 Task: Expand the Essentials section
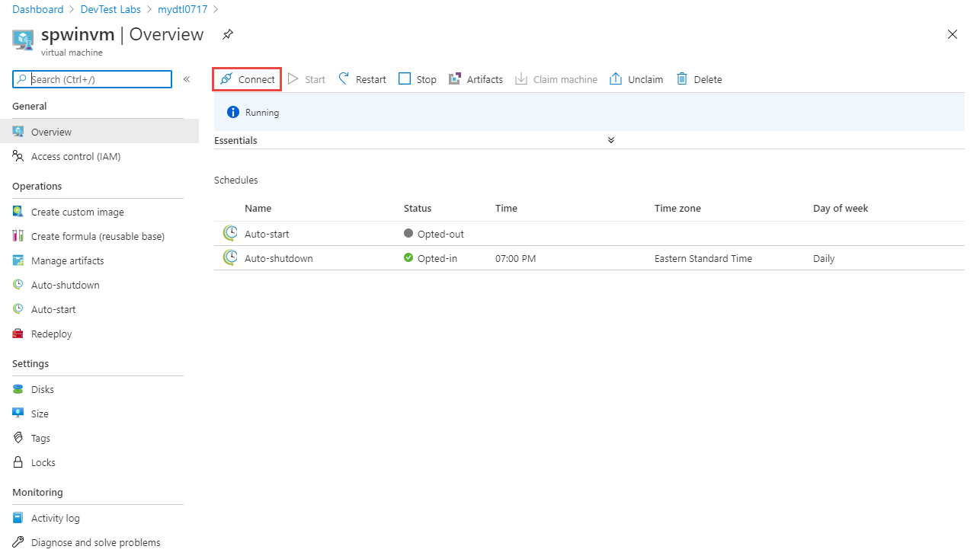pos(610,140)
